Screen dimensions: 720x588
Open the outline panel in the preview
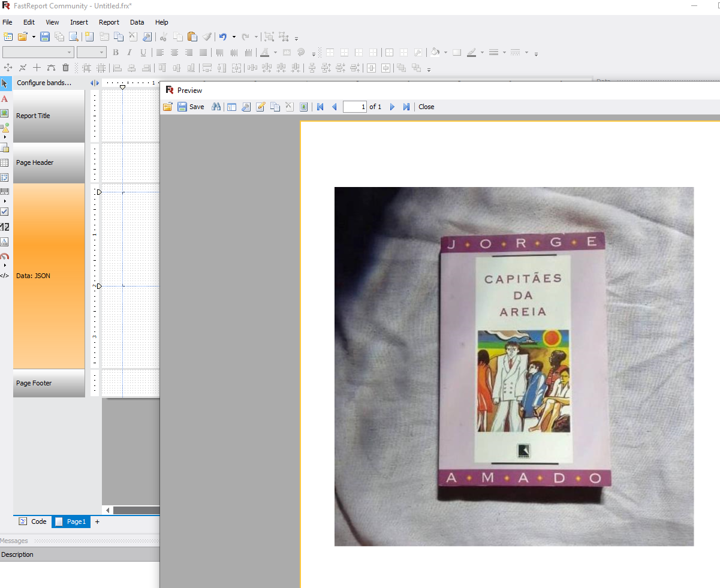coord(231,107)
